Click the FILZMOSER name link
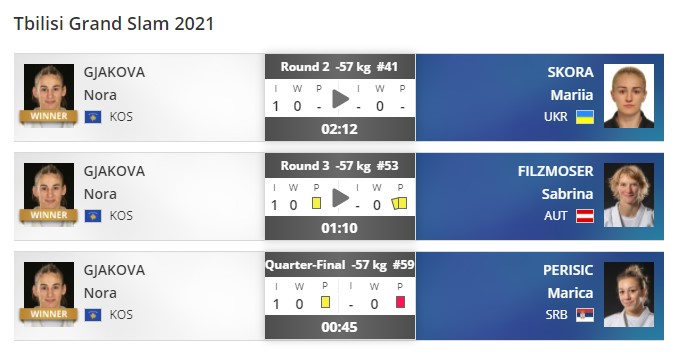The height and width of the screenshot is (363, 699). tap(555, 171)
